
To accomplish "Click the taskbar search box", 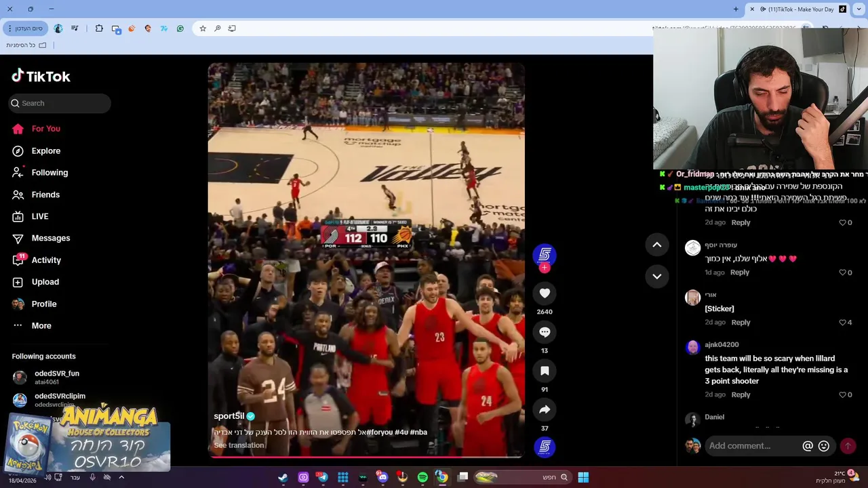I will coord(522,477).
